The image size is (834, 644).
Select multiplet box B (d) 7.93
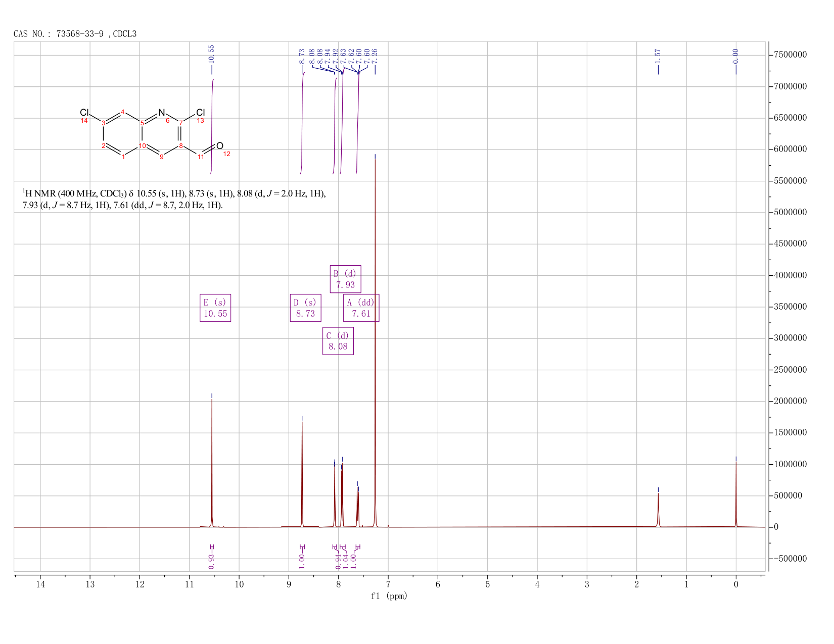click(346, 279)
